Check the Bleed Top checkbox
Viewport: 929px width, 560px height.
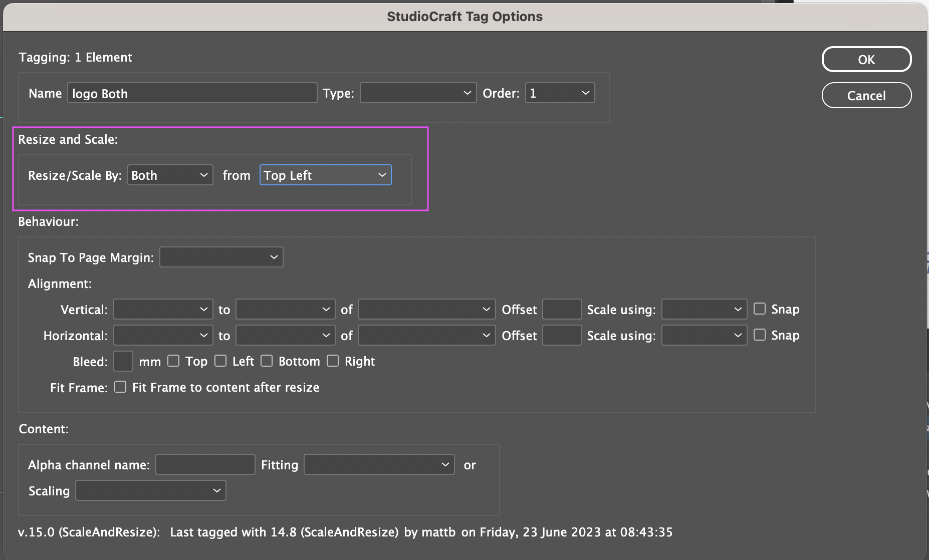point(173,361)
